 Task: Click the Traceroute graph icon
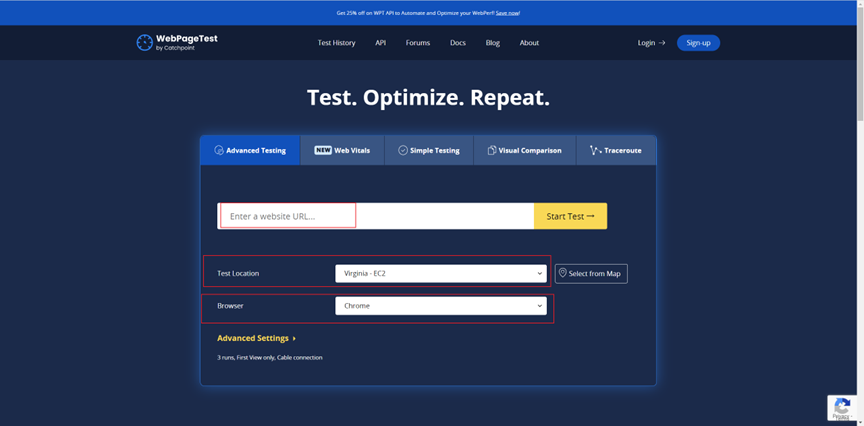595,150
